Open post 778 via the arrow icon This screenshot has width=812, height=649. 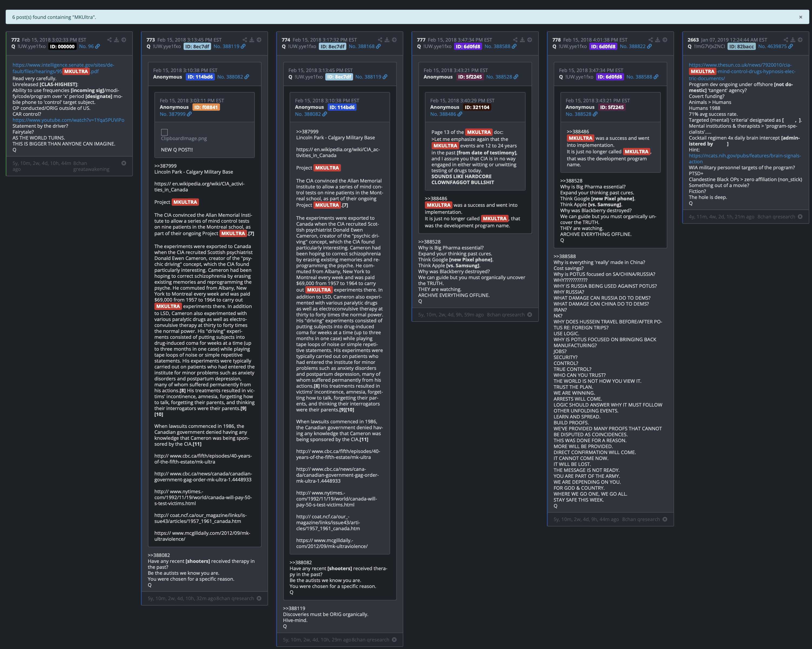[665, 40]
